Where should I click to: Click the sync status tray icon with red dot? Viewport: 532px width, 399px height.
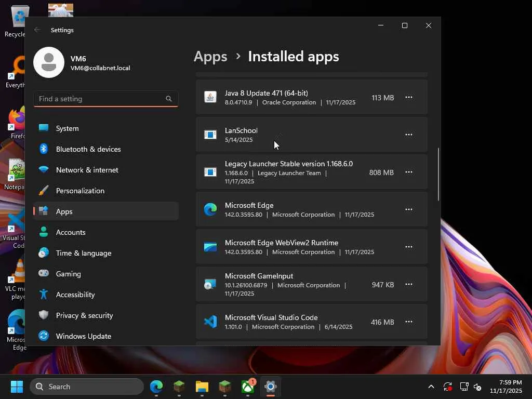[x=447, y=387]
